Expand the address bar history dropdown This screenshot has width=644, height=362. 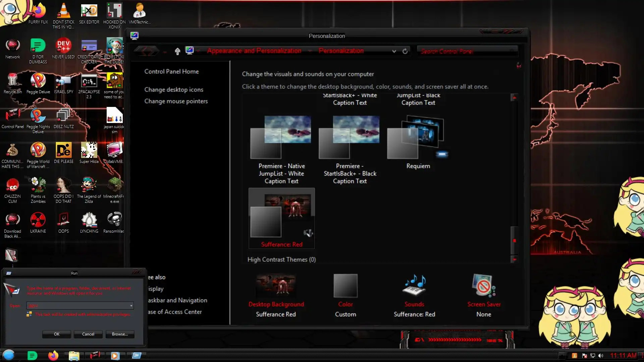click(394, 51)
